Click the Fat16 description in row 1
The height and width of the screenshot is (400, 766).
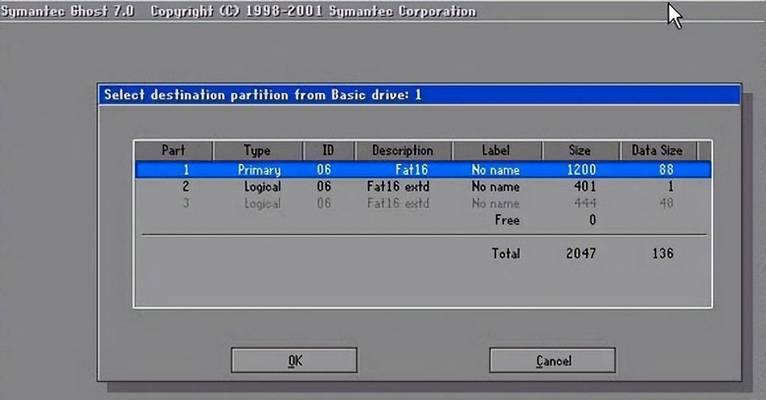[x=412, y=169]
